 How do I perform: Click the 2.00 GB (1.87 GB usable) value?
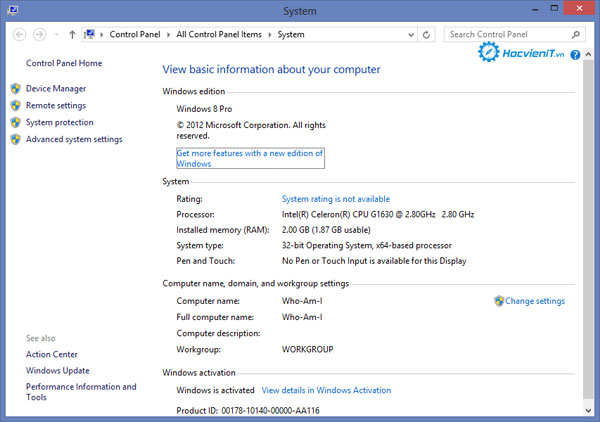pos(326,230)
